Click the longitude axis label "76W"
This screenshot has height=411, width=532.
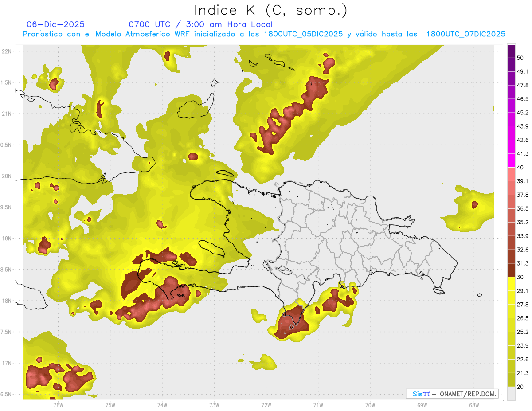[x=58, y=405]
